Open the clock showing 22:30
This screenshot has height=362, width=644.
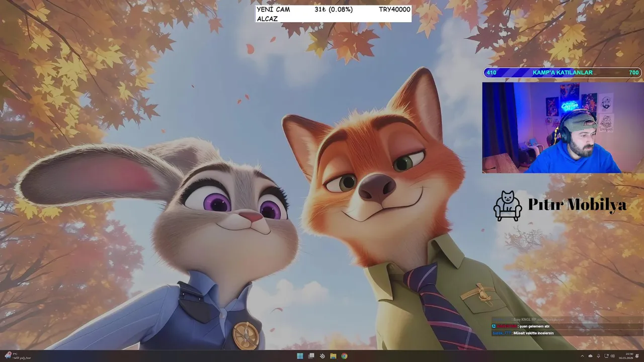tap(626, 356)
